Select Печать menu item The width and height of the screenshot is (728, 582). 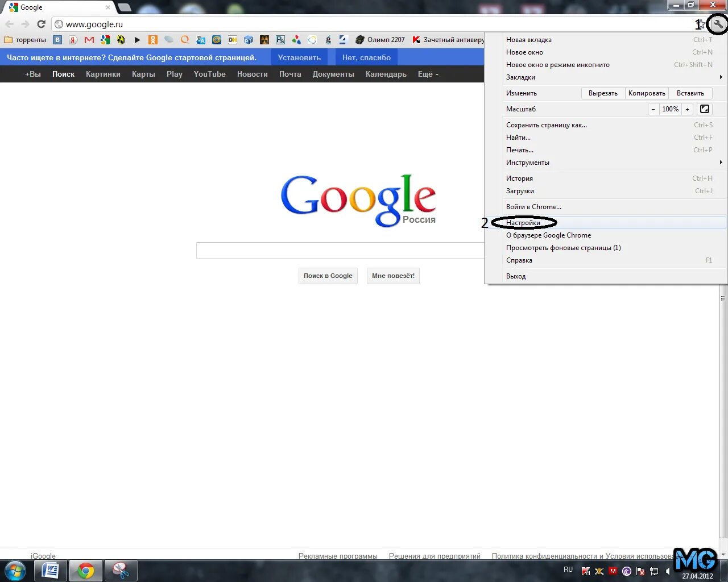tap(606, 150)
